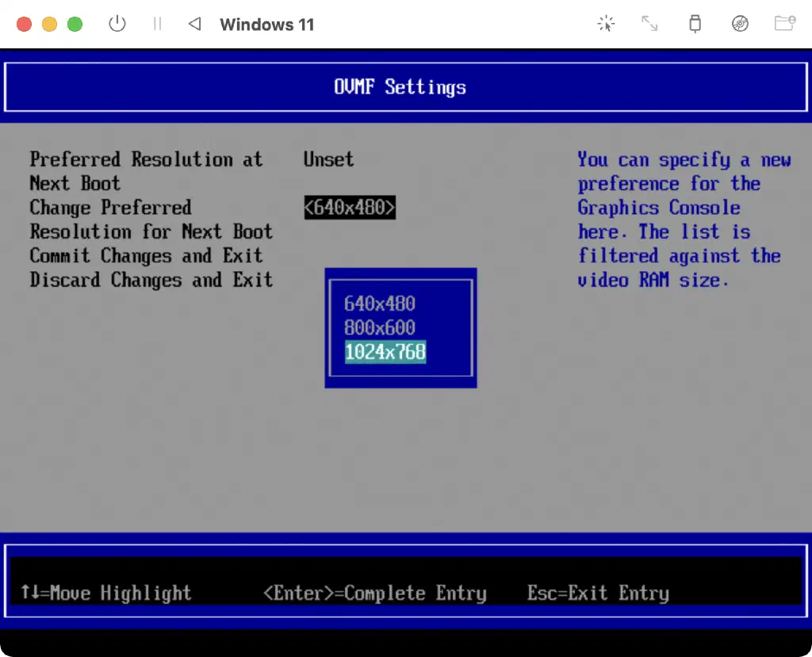Open the CD/DVD drive image icon
This screenshot has width=812, height=657.
pyautogui.click(x=740, y=24)
